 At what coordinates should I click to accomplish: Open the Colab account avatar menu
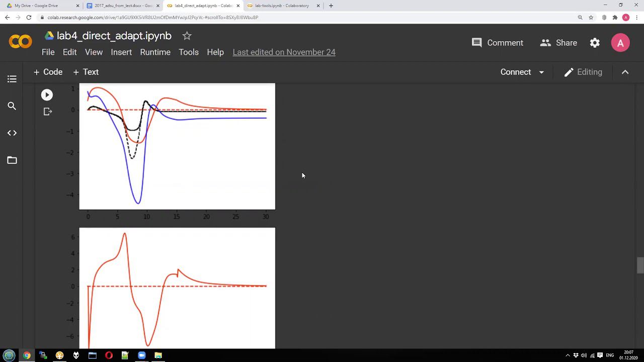620,43
